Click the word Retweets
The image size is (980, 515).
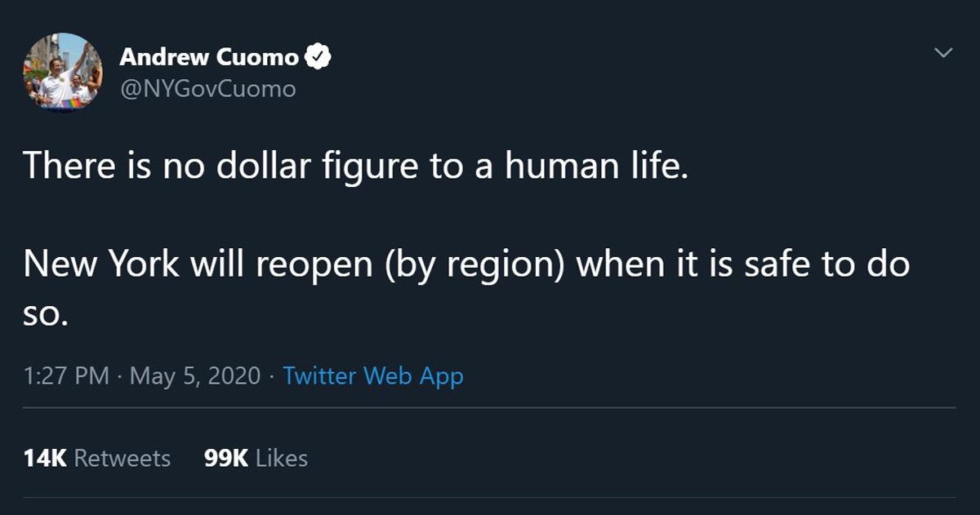click(x=122, y=459)
